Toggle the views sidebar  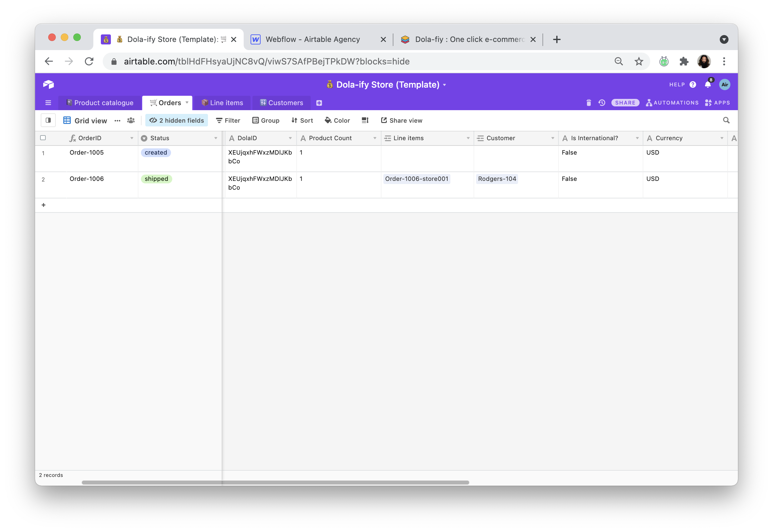point(48,120)
